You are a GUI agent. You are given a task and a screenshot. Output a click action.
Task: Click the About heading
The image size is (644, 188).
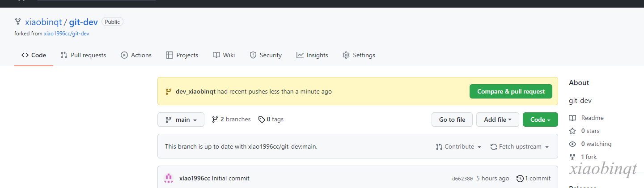coord(579,83)
